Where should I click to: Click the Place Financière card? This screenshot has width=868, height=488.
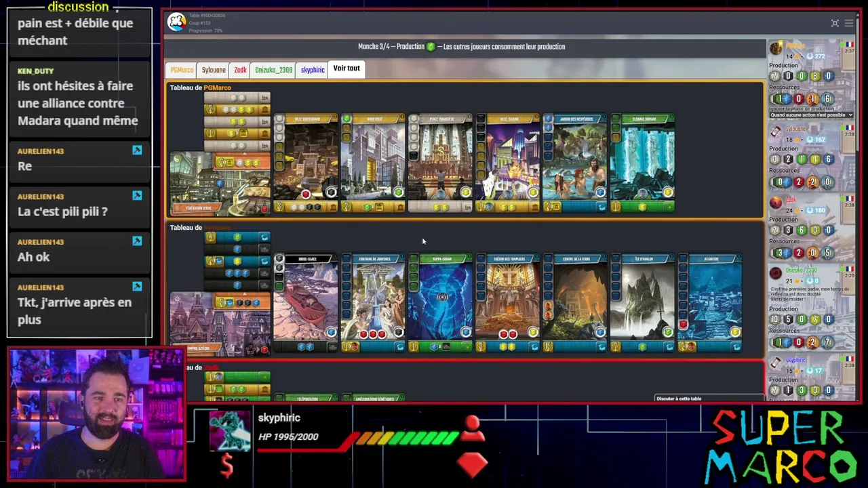tap(440, 163)
